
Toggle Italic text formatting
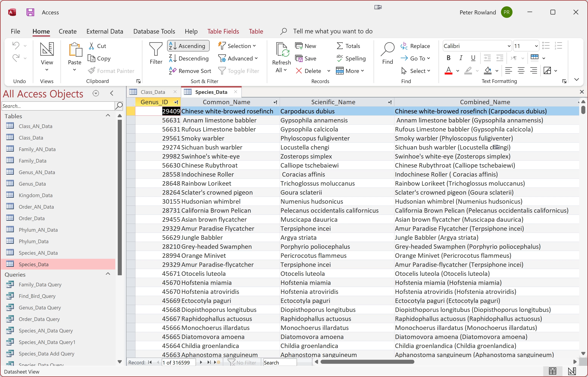(461, 58)
